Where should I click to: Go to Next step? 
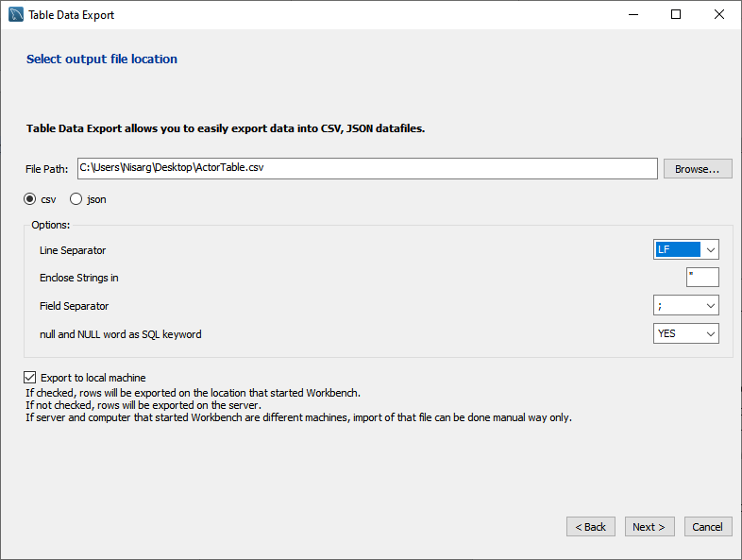tap(649, 527)
